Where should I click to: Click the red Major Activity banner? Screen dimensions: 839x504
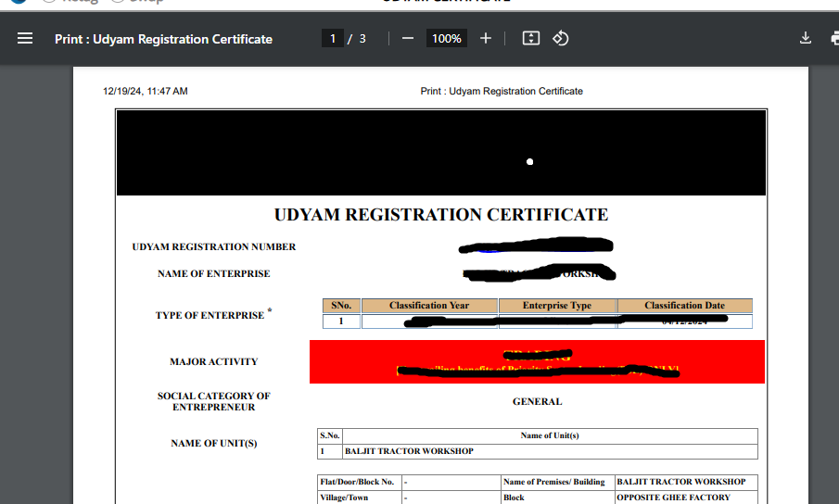[537, 361]
